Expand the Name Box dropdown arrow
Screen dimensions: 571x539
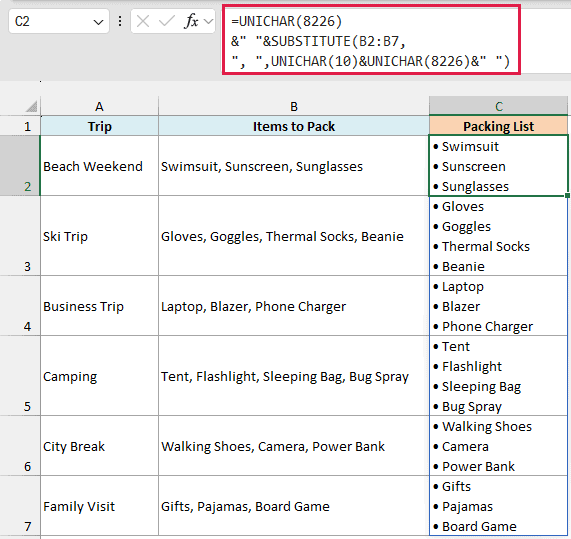pyautogui.click(x=98, y=22)
